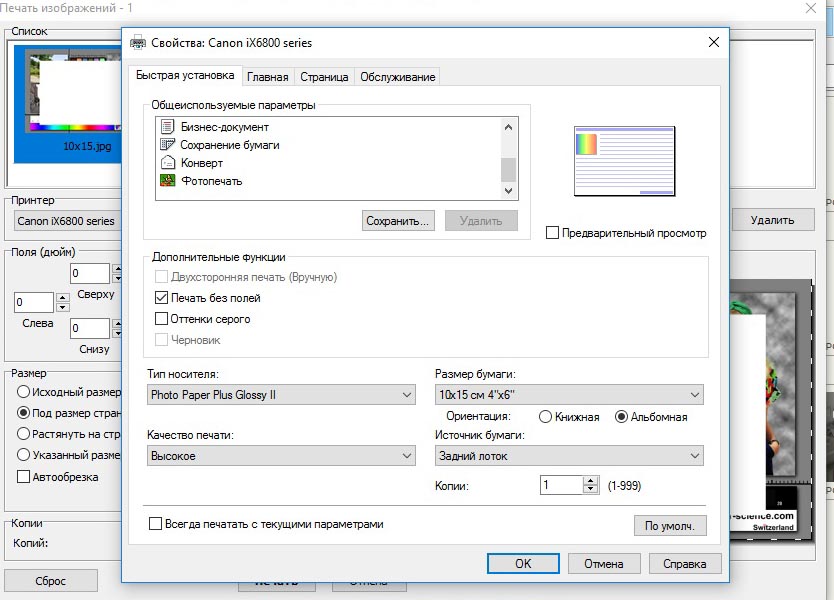834x600 pixels.
Task: Switch to the Быстрая установка tab
Action: [x=185, y=76]
